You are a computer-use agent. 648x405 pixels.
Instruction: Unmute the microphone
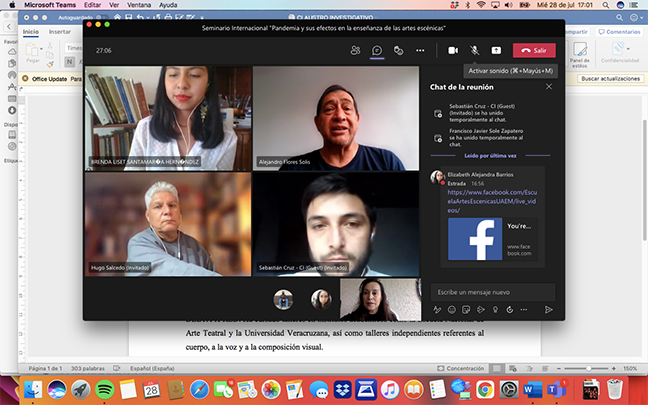click(x=474, y=50)
